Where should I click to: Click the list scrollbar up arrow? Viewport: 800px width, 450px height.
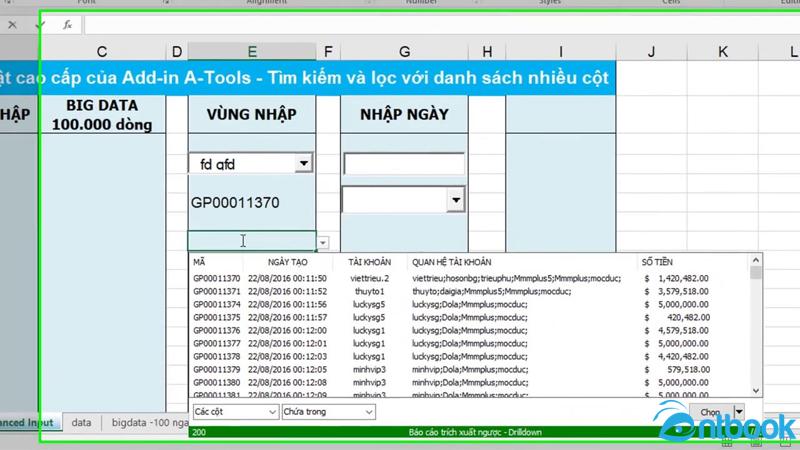[756, 260]
